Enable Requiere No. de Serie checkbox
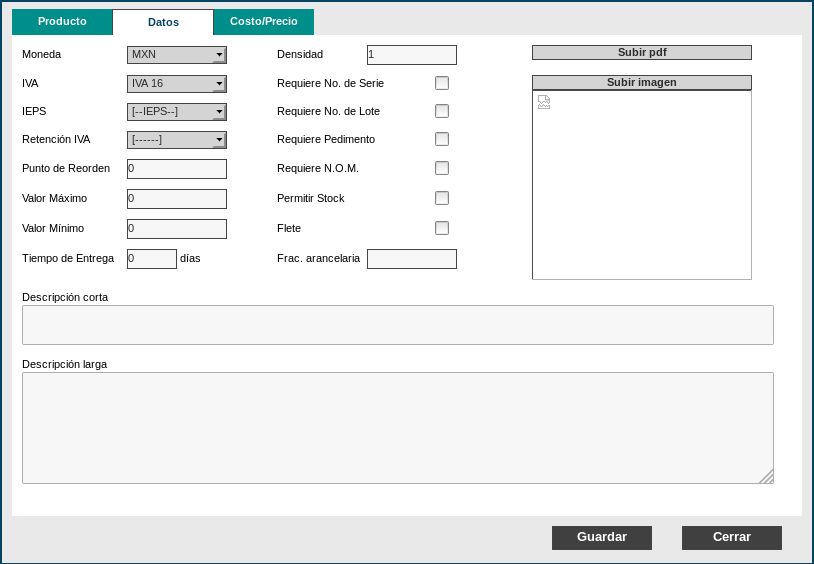814x564 pixels. [x=442, y=83]
